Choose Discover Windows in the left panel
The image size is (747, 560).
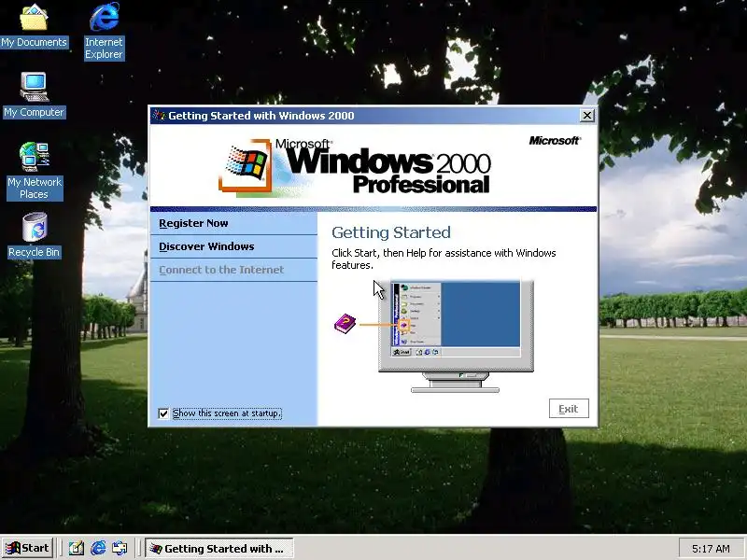[x=233, y=246]
